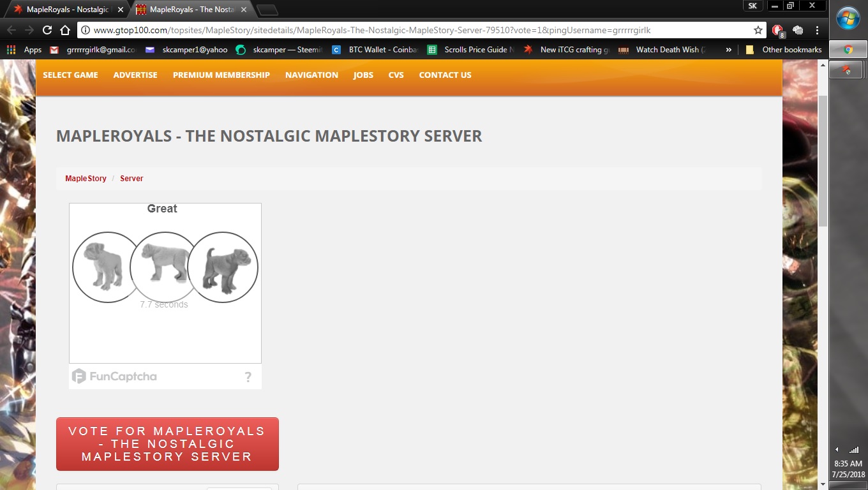Viewport: 868px width, 490px height.
Task: Click Chrome icon in the taskbar
Action: 848,49
